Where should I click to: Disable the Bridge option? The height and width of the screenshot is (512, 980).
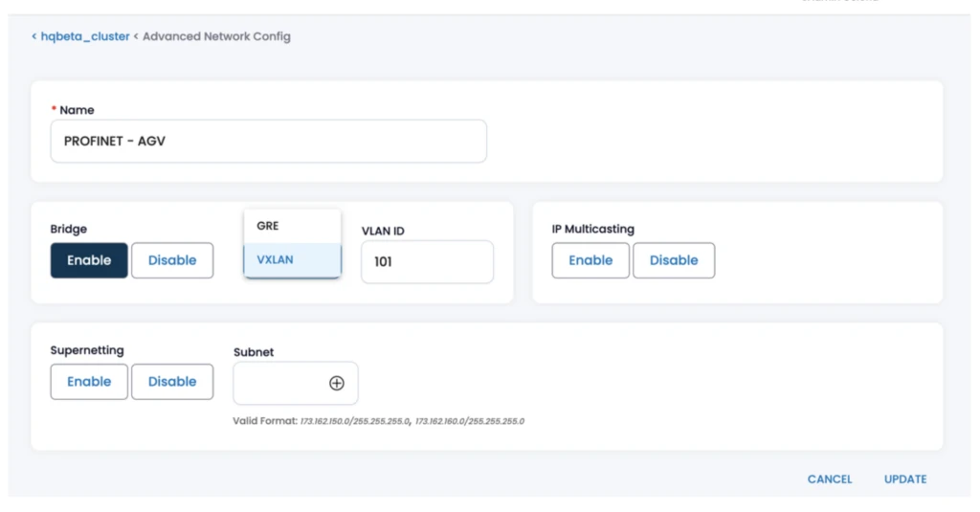(x=172, y=260)
